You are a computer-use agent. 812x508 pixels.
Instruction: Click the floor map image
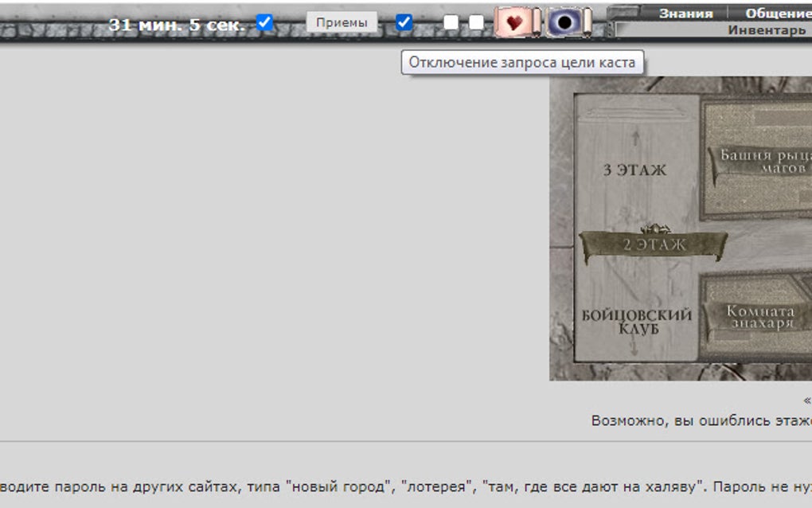[681, 231]
